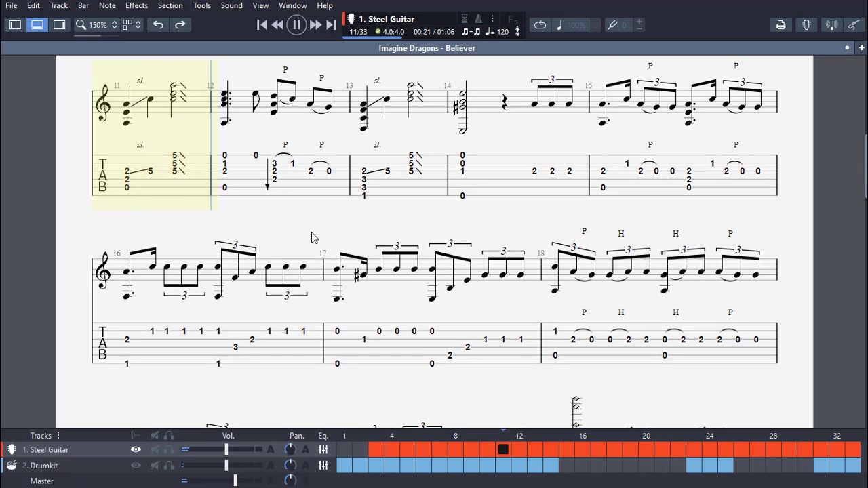This screenshot has height=488, width=868.
Task: Open the score layout view selector
Action: pyautogui.click(x=132, y=24)
